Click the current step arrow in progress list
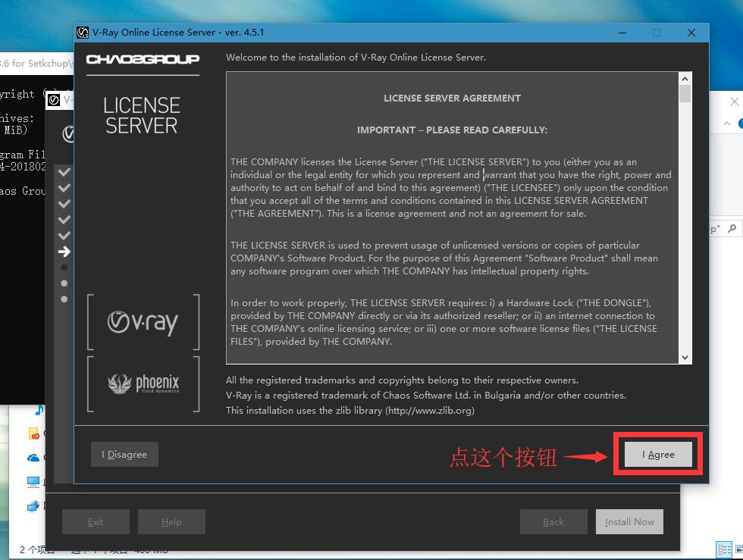The height and width of the screenshot is (560, 743). (64, 252)
